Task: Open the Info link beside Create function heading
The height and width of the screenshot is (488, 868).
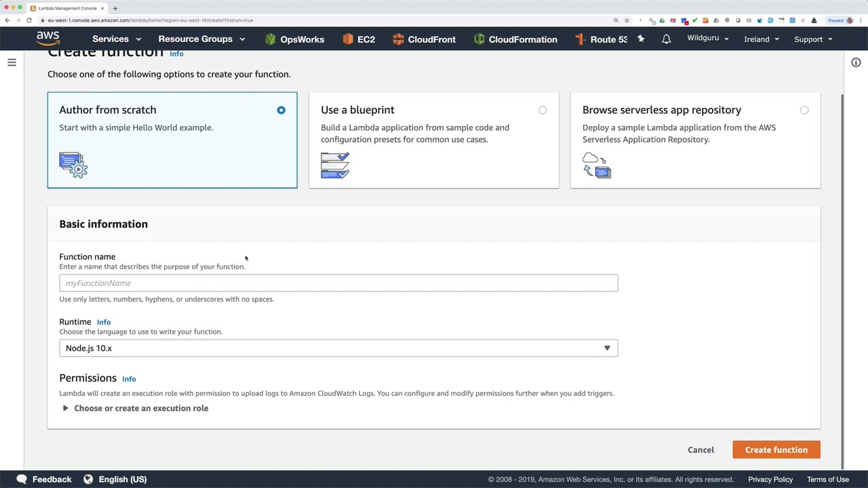Action: (176, 54)
